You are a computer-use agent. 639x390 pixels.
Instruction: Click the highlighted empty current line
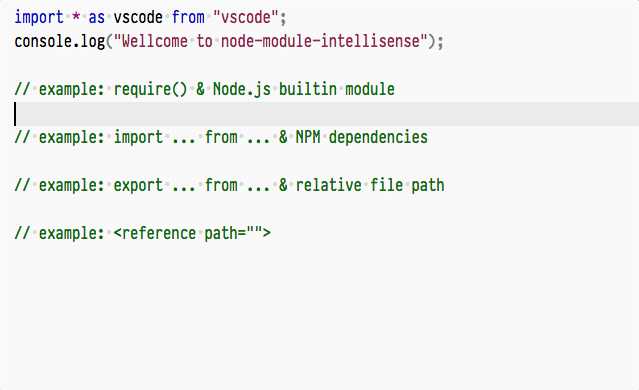pos(320,114)
